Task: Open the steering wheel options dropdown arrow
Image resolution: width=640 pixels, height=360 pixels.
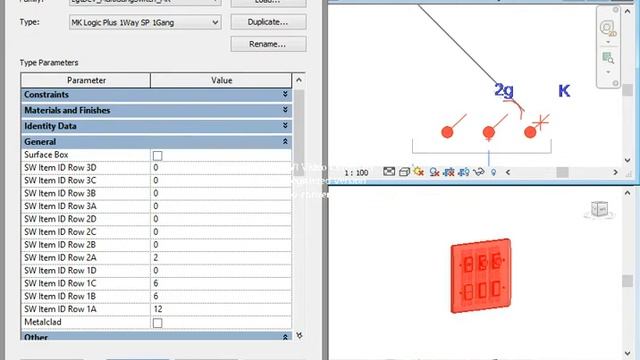Action: [x=608, y=42]
